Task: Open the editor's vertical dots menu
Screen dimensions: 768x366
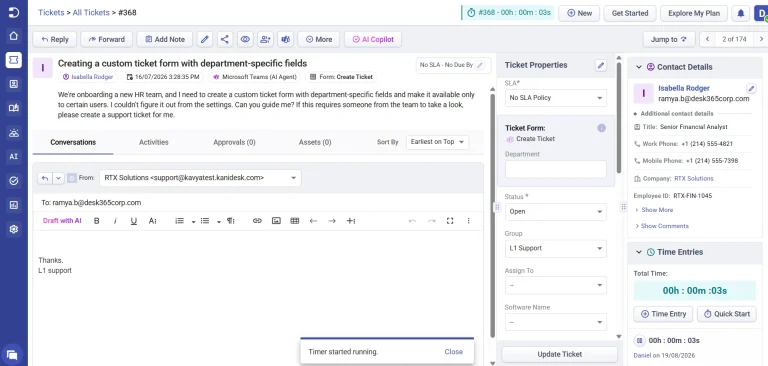Action: click(468, 221)
